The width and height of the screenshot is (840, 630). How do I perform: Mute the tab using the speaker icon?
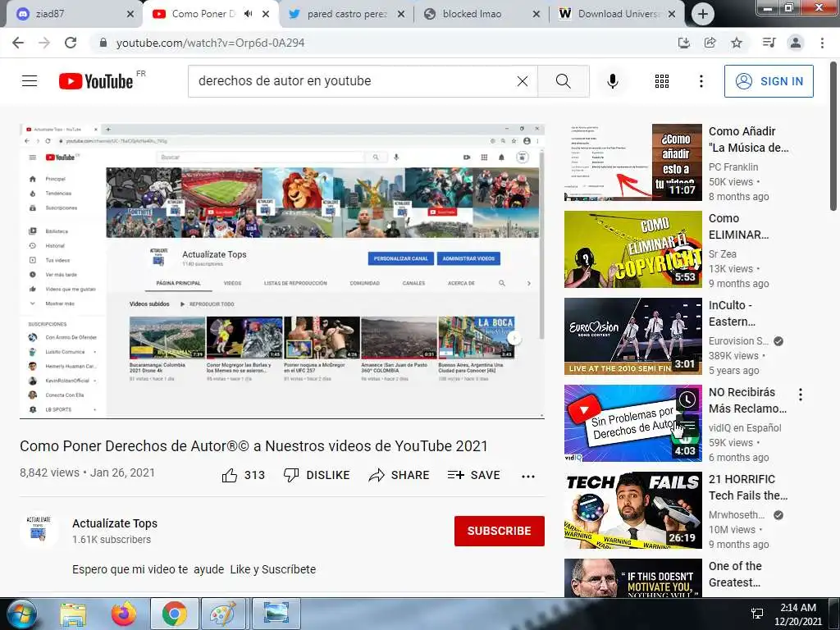click(248, 14)
